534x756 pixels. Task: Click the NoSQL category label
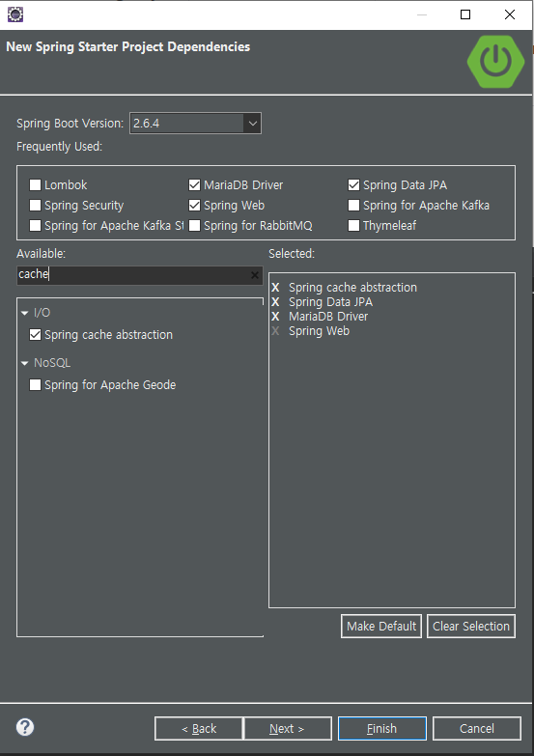click(52, 363)
